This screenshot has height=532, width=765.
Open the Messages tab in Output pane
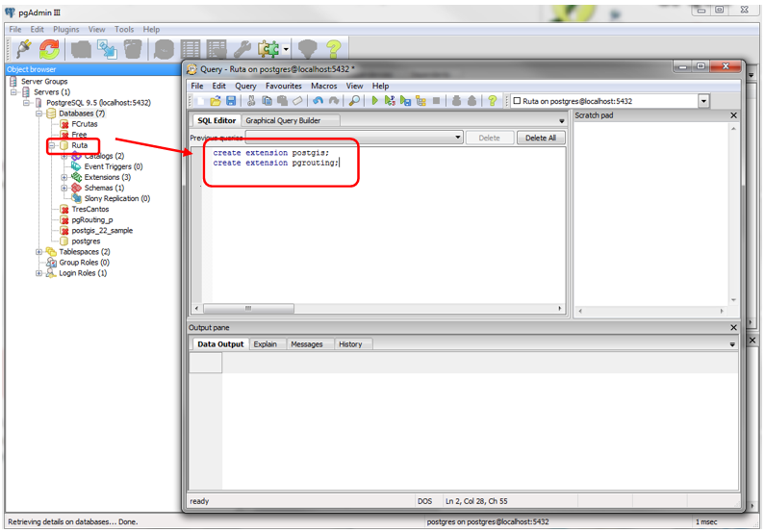click(306, 343)
